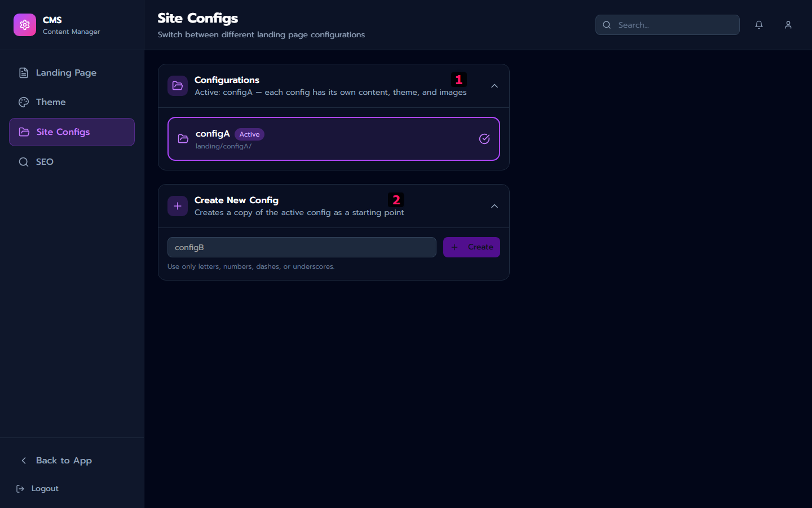Screen dimensions: 812x508
Task: Select the configA configuration card
Action: pos(334,139)
